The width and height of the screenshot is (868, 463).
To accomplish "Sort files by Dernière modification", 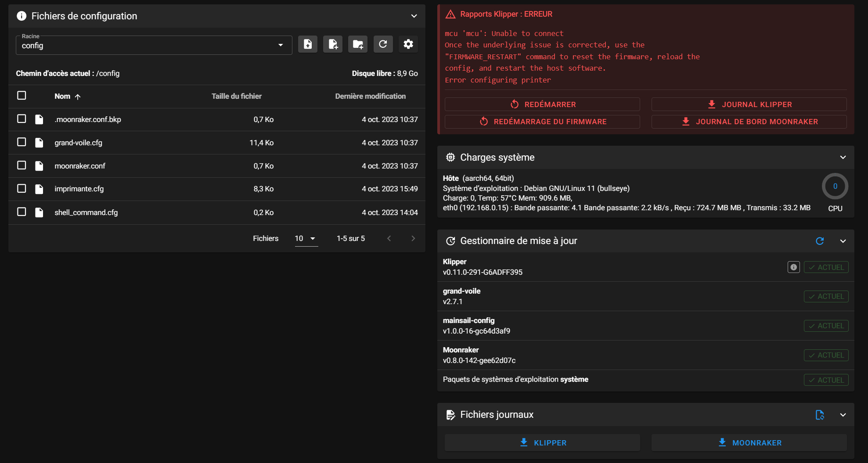I will point(370,96).
